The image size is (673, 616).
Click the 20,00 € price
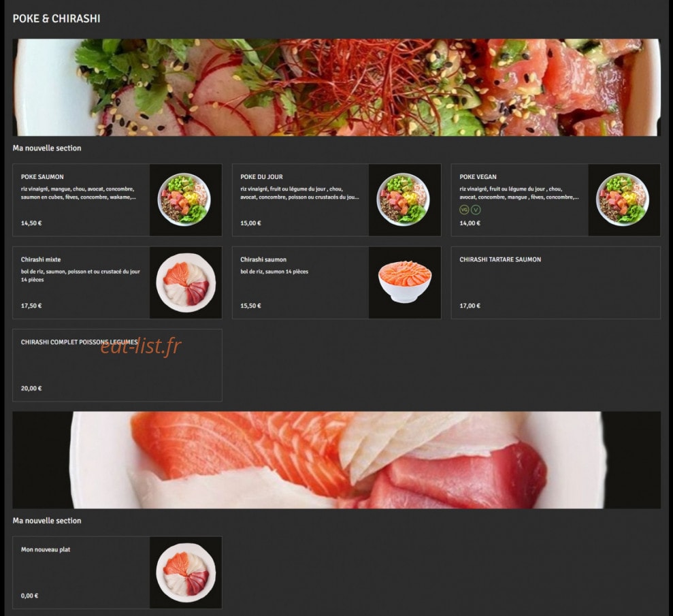coord(31,389)
